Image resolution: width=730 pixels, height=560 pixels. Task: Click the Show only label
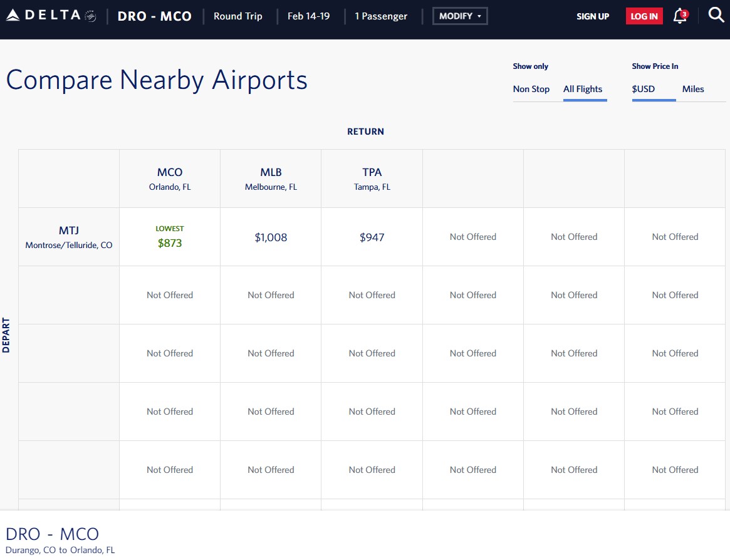[530, 66]
